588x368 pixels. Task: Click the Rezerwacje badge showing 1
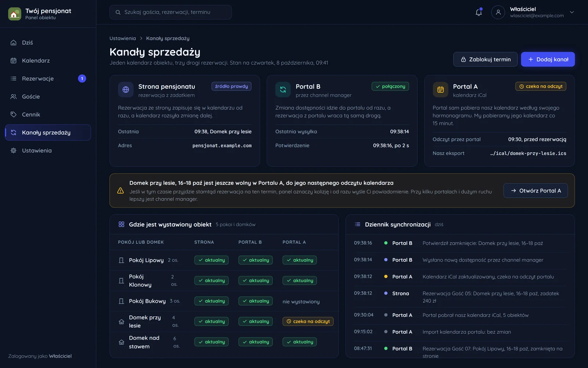(x=82, y=79)
